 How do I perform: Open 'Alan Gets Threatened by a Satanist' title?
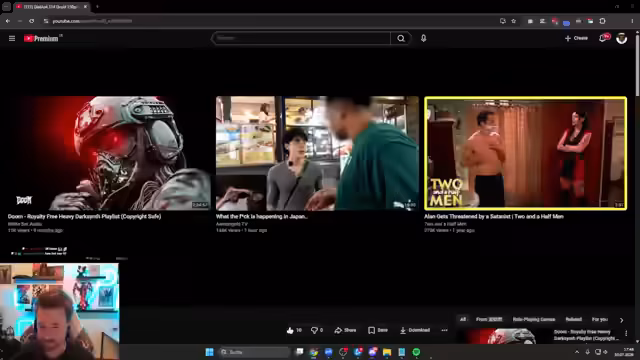click(494, 217)
